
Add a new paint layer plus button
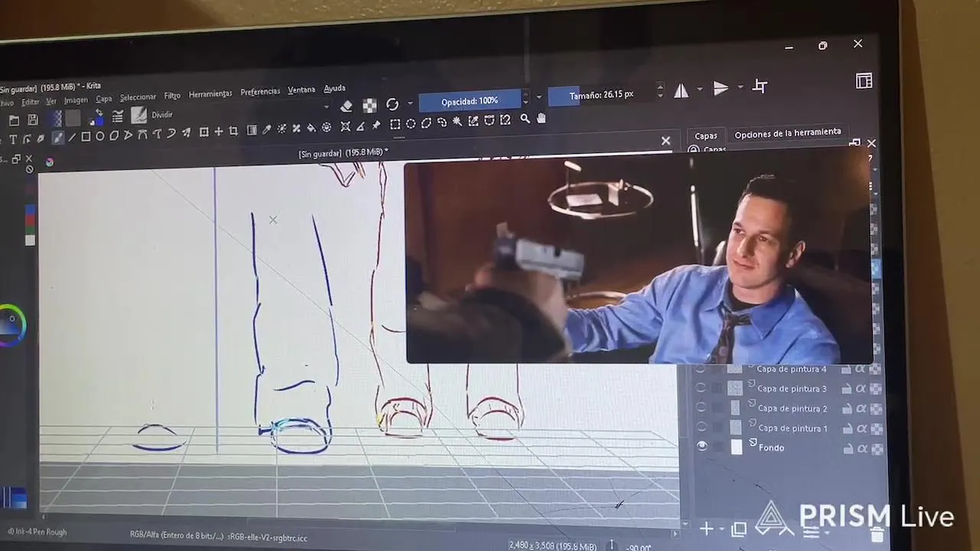pos(707,529)
